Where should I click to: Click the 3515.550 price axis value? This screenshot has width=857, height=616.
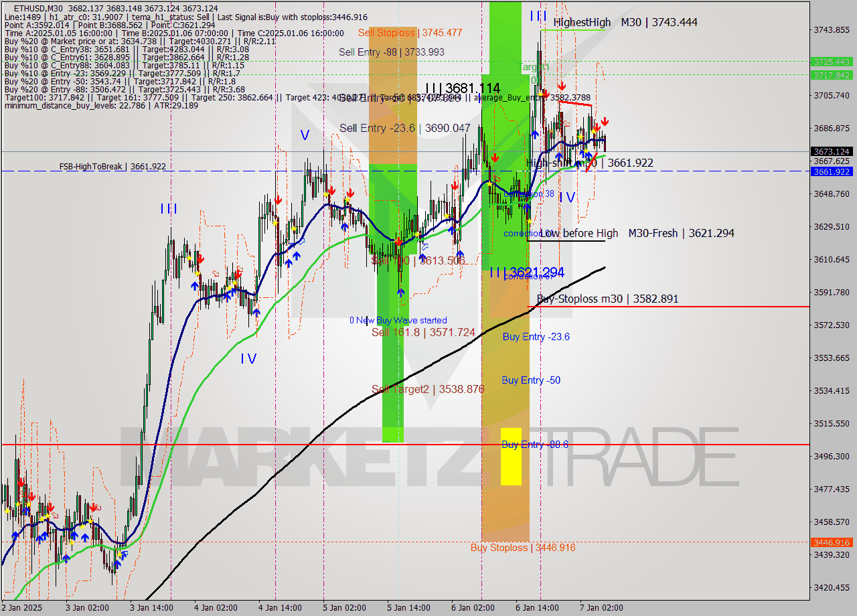coord(832,423)
